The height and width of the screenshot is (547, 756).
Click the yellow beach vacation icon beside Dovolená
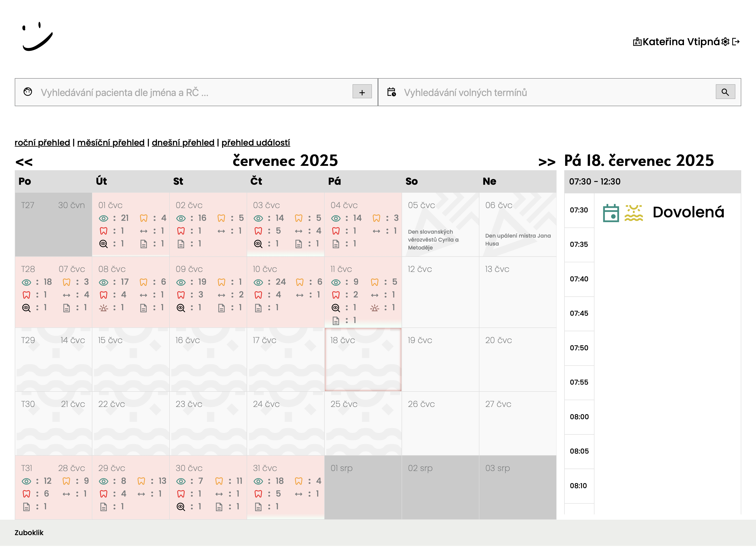coord(633,213)
